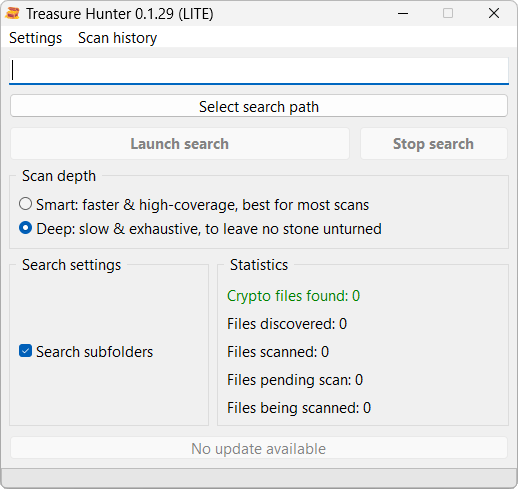The width and height of the screenshot is (518, 489).
Task: Open the Scan history menu
Action: (118, 38)
